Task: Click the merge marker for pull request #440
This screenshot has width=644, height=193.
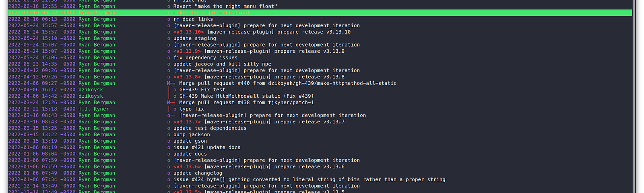Action: coord(169,83)
